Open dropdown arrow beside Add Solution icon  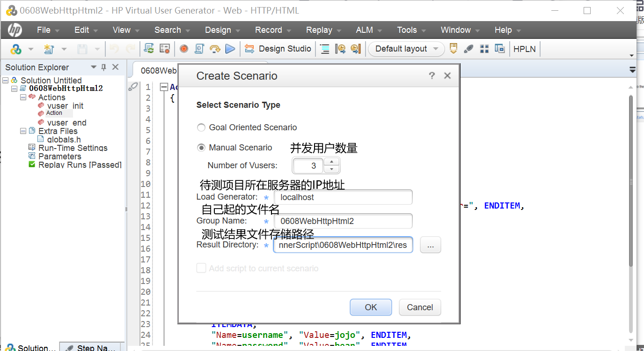pos(31,49)
